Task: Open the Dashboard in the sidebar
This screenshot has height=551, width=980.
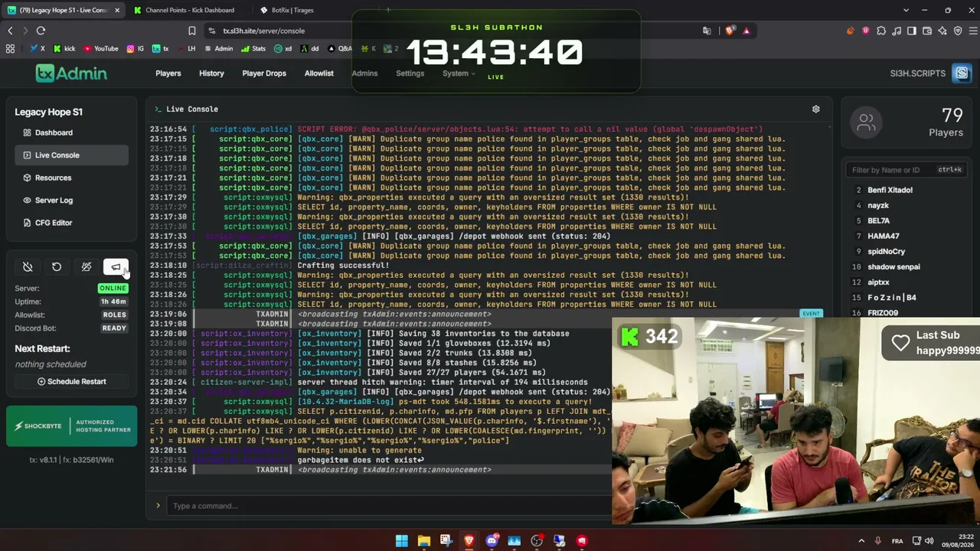Action: coord(71,132)
